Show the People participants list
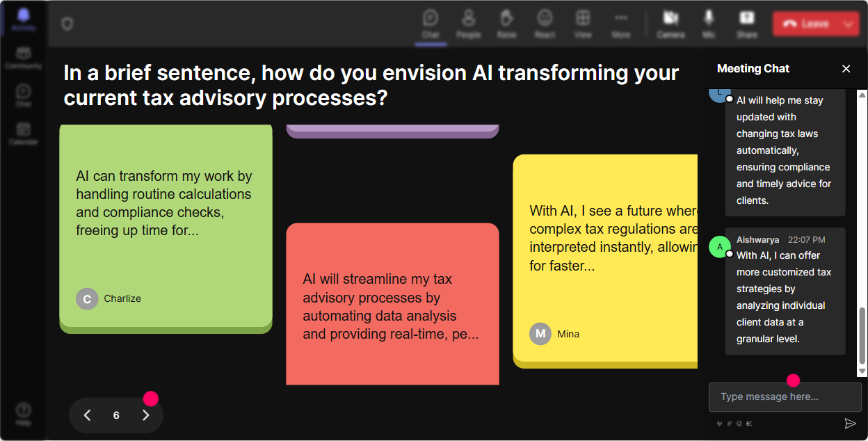This screenshot has height=441, width=868. pos(468,23)
